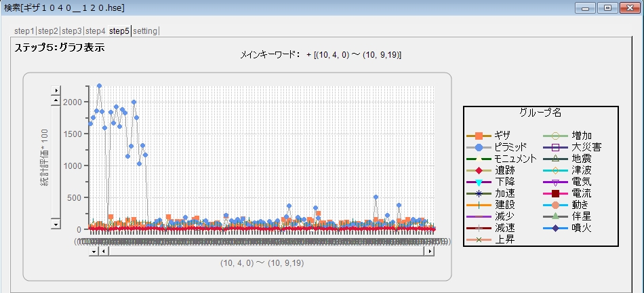
Task: Click the ギザ orange square legend marker
Action: coord(479,135)
